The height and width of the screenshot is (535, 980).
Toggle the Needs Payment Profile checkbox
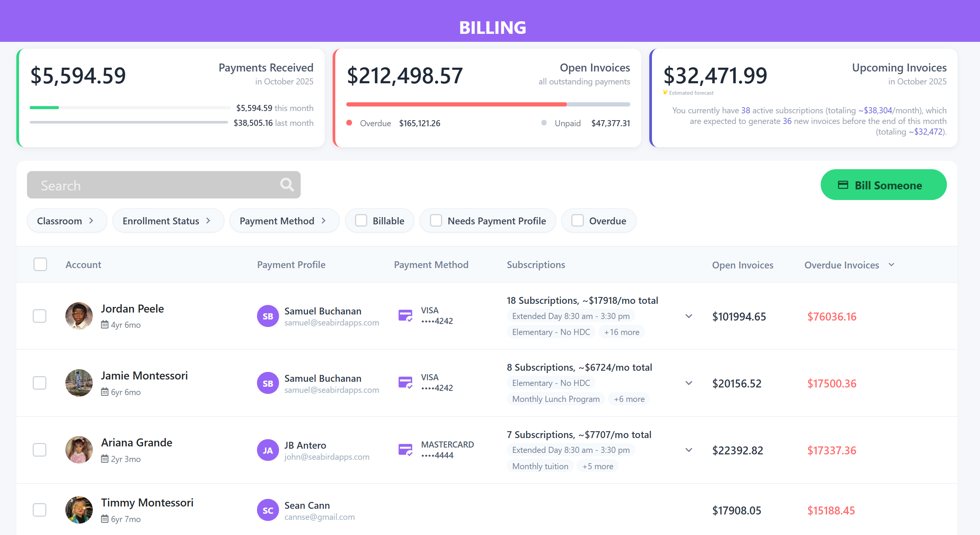click(x=436, y=221)
